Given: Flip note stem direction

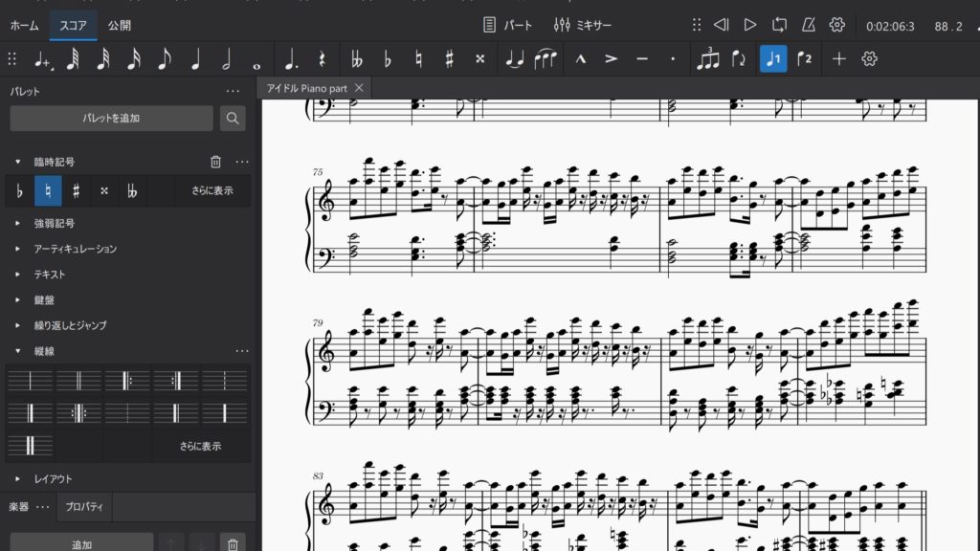Looking at the screenshot, I should (739, 58).
